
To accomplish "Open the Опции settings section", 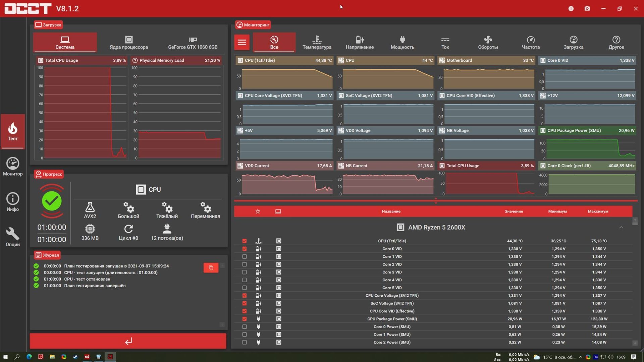I will click(x=13, y=237).
